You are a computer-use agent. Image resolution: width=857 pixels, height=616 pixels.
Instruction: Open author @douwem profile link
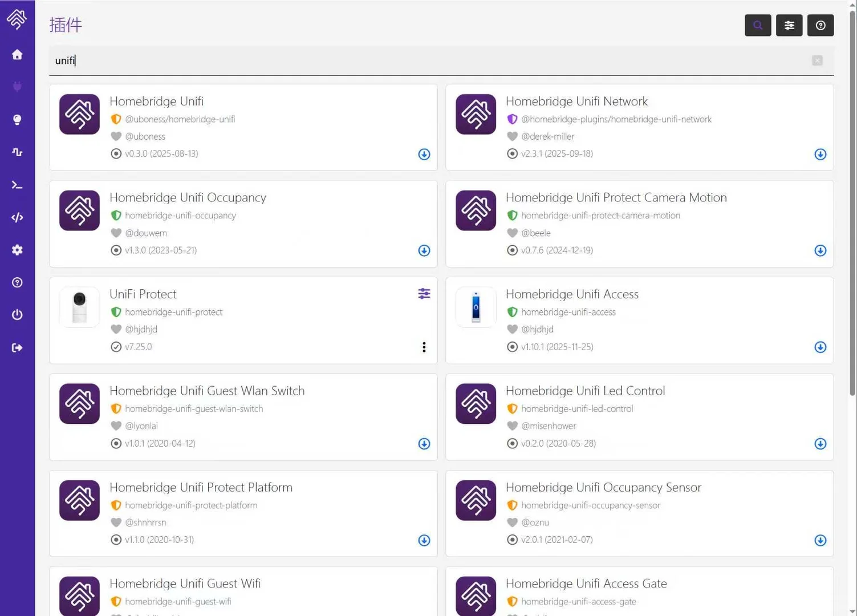[x=146, y=233]
